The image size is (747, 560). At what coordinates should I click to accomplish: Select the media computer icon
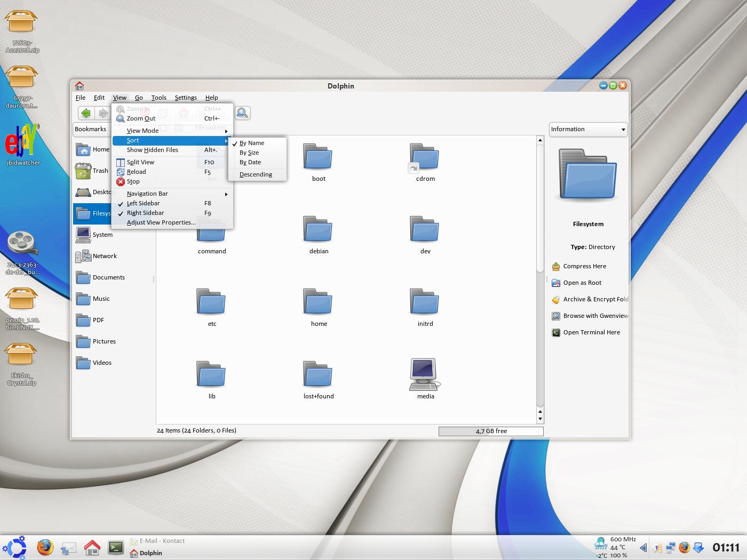pyautogui.click(x=425, y=374)
